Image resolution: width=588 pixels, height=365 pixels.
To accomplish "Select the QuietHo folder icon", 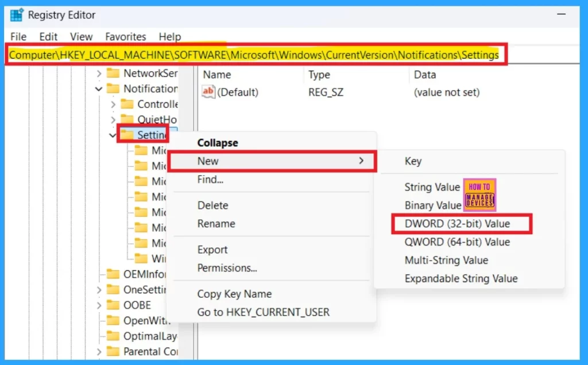I will point(127,119).
